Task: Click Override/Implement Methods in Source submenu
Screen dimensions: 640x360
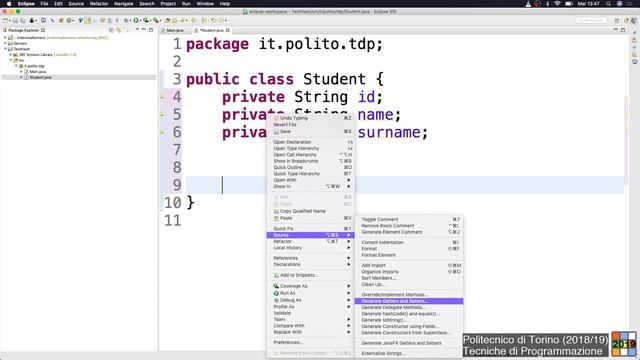Action: 409,295
